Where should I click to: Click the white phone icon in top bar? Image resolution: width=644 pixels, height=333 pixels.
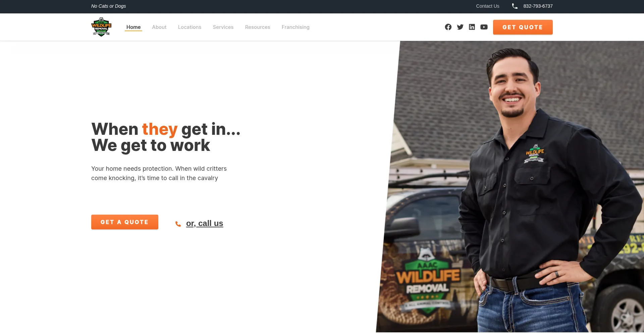[515, 6]
